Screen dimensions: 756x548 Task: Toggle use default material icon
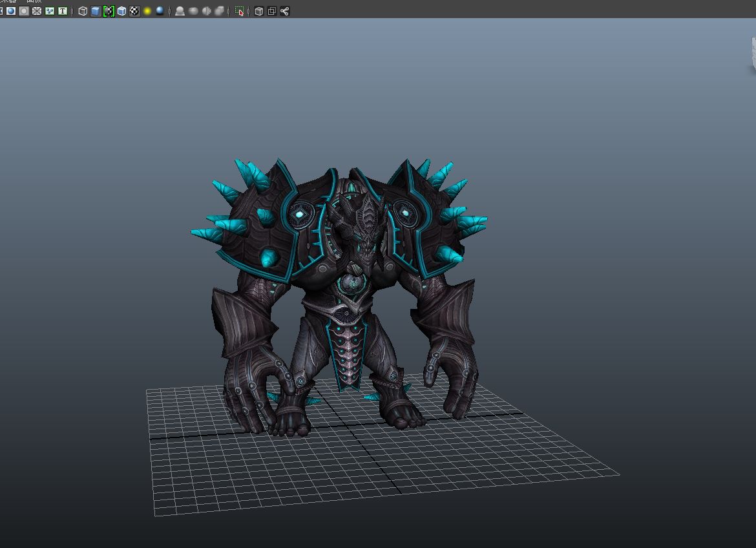pyautogui.click(x=109, y=11)
